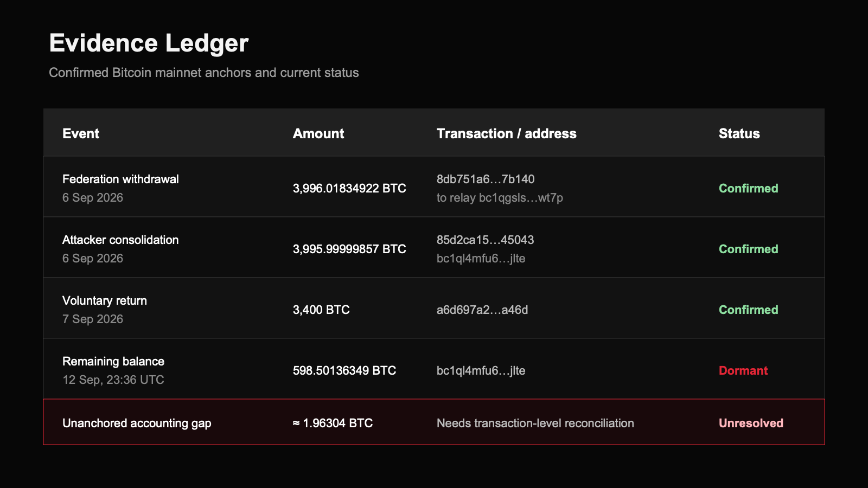The image size is (868, 488).
Task: Click the Status column header
Action: [739, 133]
